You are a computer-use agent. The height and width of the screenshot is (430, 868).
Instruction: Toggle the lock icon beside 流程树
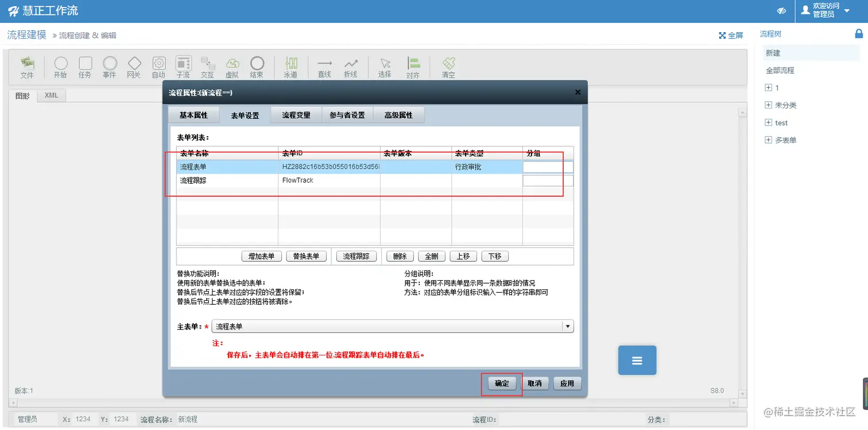pyautogui.click(x=859, y=34)
